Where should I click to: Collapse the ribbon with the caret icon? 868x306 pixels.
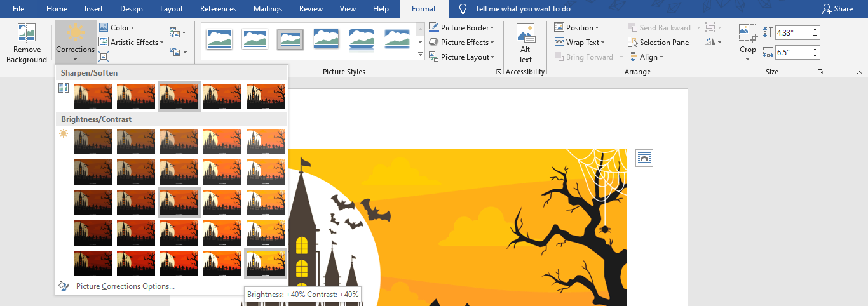(x=858, y=72)
